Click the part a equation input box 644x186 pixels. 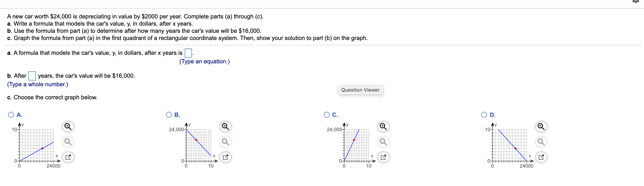pyautogui.click(x=188, y=53)
